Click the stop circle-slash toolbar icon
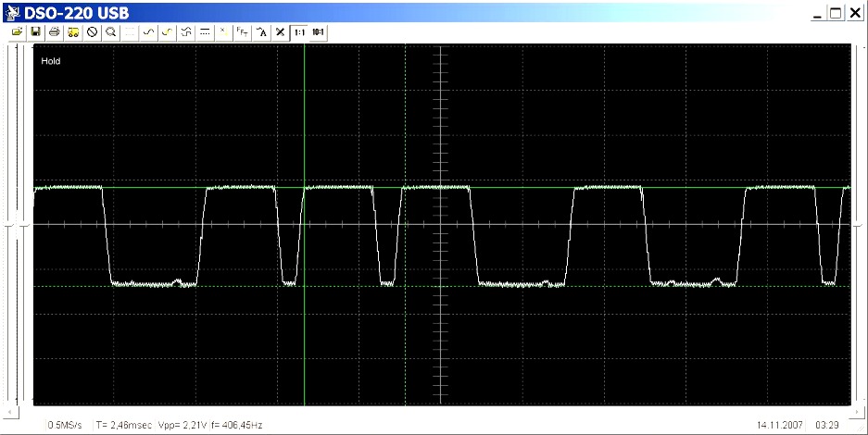Screen dimensions: 868x435 92,32
